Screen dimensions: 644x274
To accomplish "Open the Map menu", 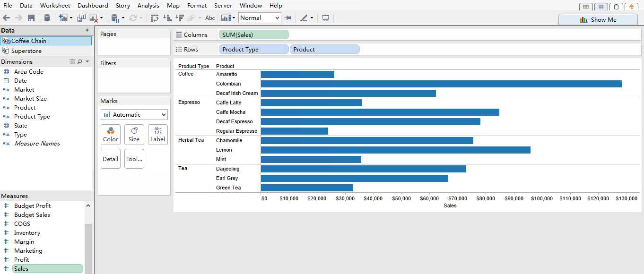I will coord(173,6).
